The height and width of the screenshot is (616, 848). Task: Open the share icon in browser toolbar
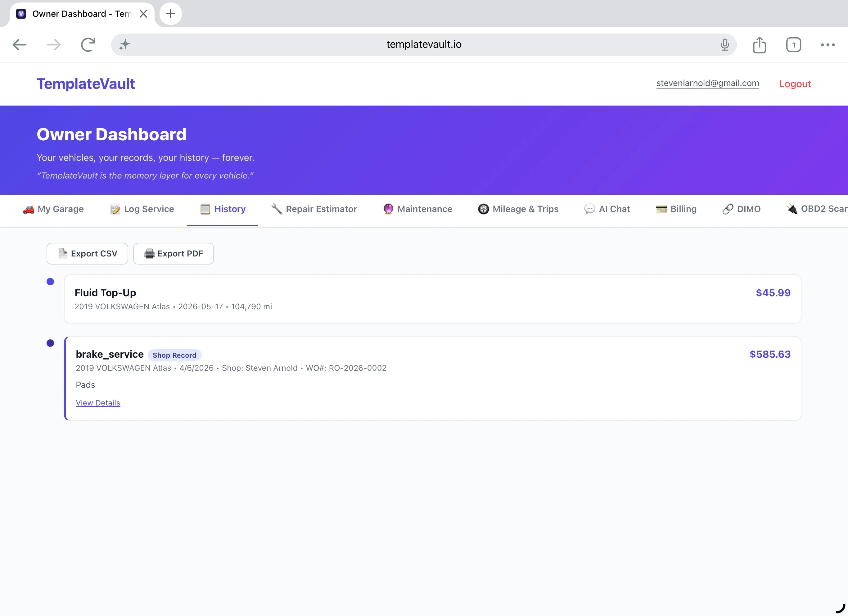pyautogui.click(x=760, y=45)
